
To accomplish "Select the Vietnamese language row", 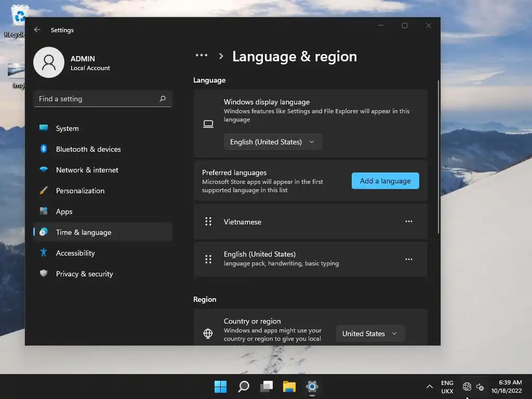I will click(311, 221).
